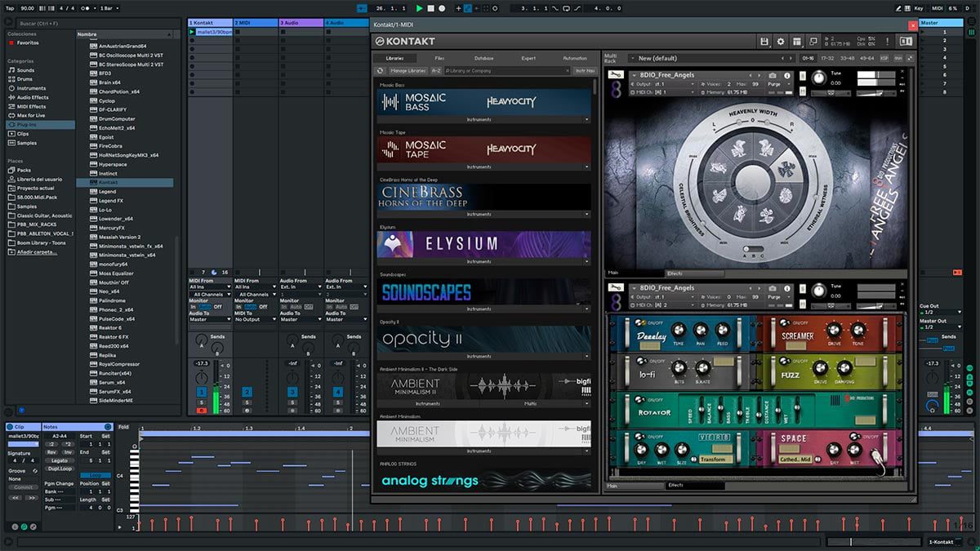This screenshot has width=980, height=551.
Task: Open the Kontakt workspace layout icon
Action: [797, 41]
